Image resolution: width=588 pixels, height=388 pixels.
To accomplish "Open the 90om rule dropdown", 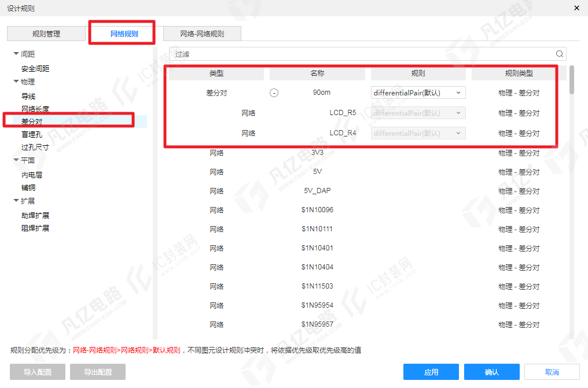I will pyautogui.click(x=418, y=93).
